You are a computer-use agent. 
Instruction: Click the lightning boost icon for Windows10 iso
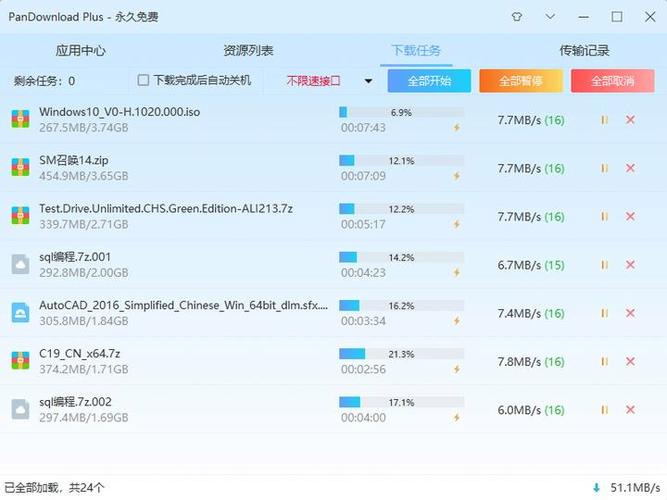tap(456, 128)
